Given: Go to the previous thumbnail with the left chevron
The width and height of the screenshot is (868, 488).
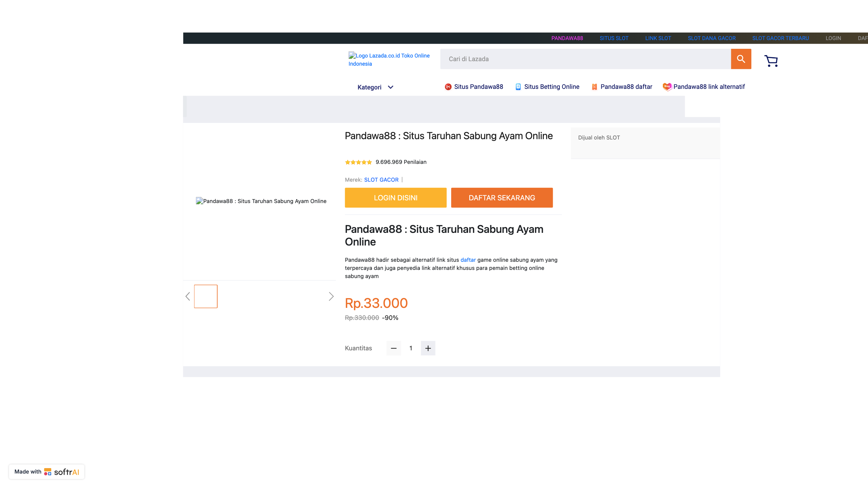Looking at the screenshot, I should pos(188,296).
